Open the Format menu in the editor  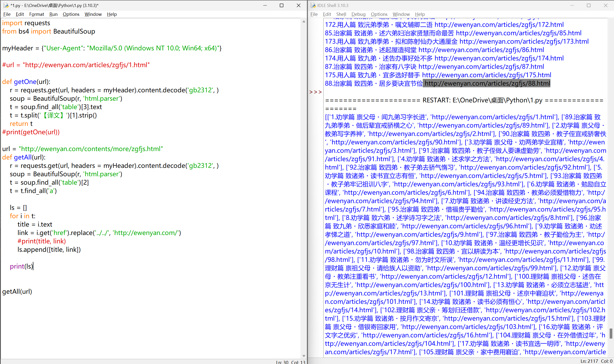coord(36,14)
